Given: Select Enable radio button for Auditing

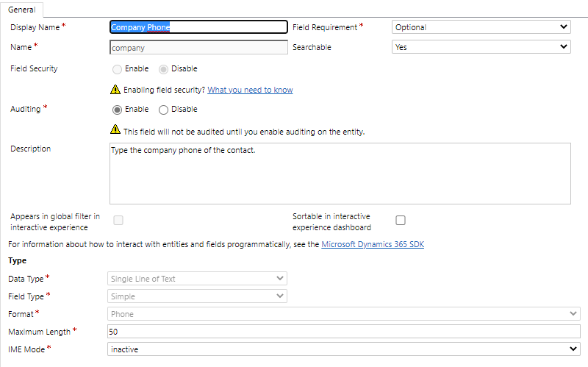Looking at the screenshot, I should click(x=117, y=109).
